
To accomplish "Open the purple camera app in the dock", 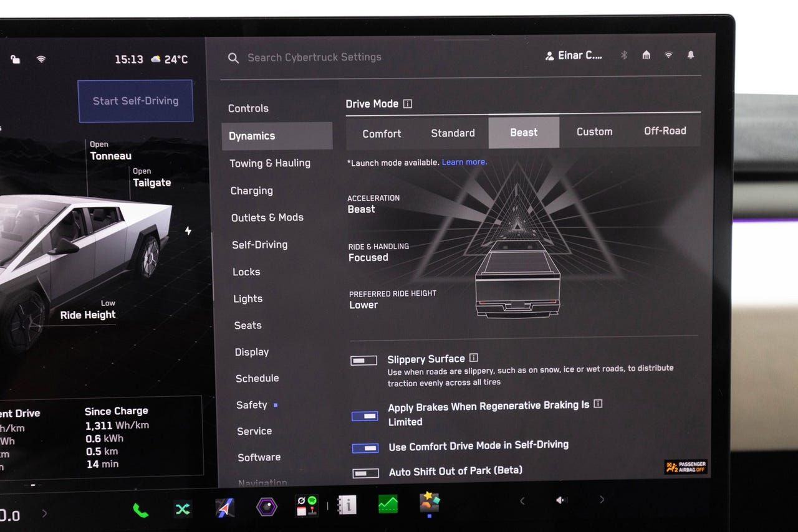I will pos(267,506).
